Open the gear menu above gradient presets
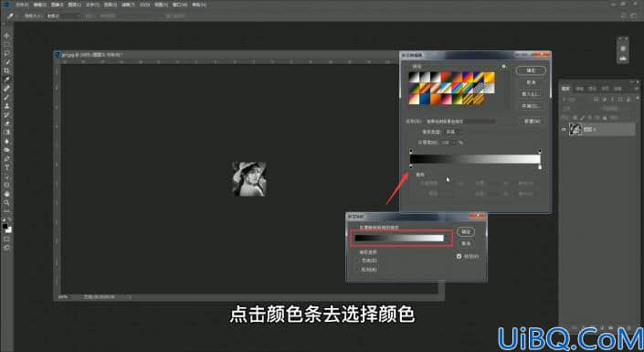 [504, 67]
